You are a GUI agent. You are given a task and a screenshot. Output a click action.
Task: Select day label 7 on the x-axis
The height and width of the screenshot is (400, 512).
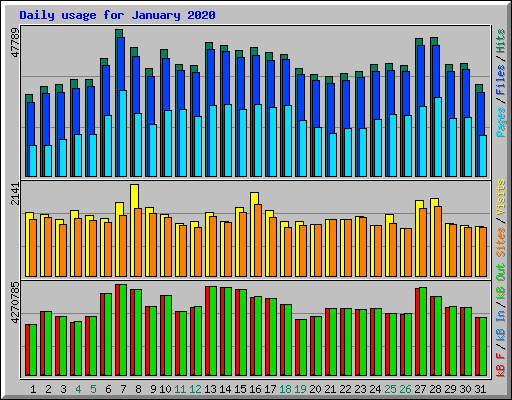[x=123, y=389]
